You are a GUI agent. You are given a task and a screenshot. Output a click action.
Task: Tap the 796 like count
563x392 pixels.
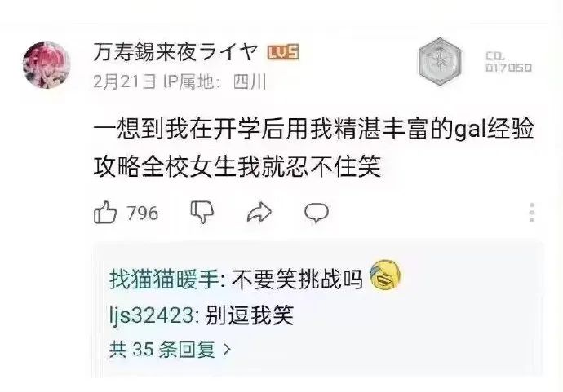(143, 213)
